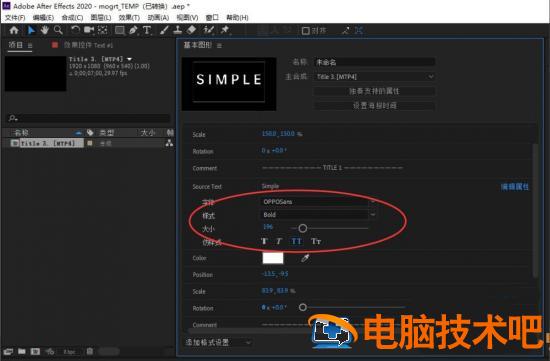
Task: Select the Puppet Pin tool
Action: click(225, 31)
